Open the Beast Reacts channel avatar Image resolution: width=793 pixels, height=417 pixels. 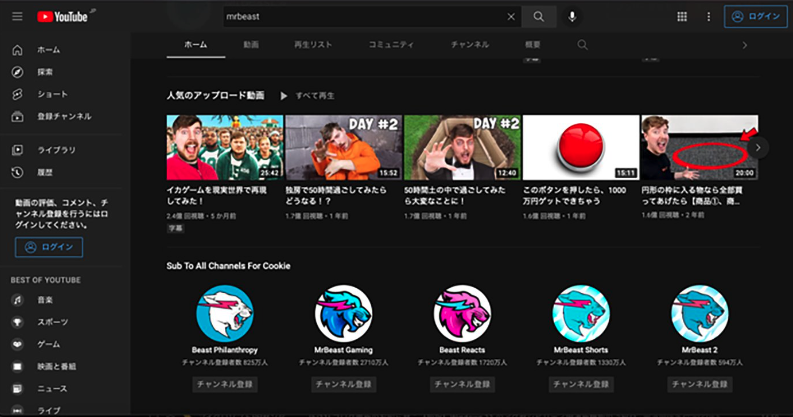pyautogui.click(x=462, y=313)
